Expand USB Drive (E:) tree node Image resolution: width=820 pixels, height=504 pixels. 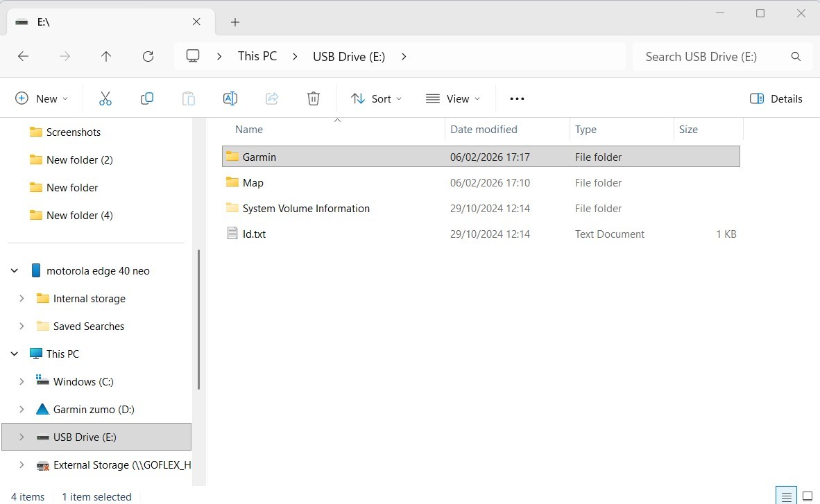tap(22, 437)
